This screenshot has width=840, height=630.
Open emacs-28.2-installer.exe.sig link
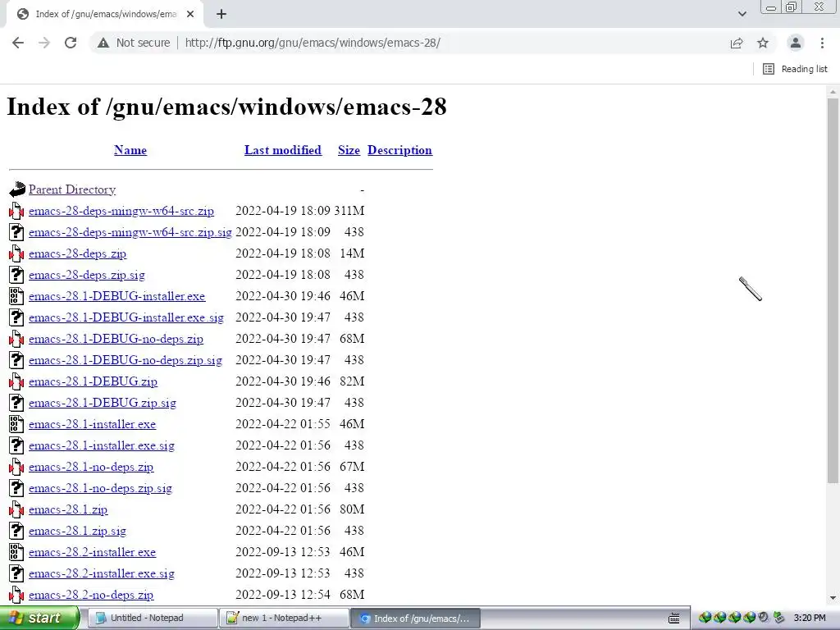tap(101, 573)
